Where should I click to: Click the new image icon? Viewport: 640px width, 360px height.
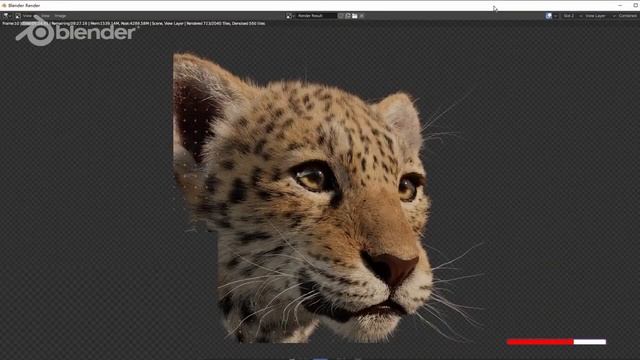(x=348, y=16)
